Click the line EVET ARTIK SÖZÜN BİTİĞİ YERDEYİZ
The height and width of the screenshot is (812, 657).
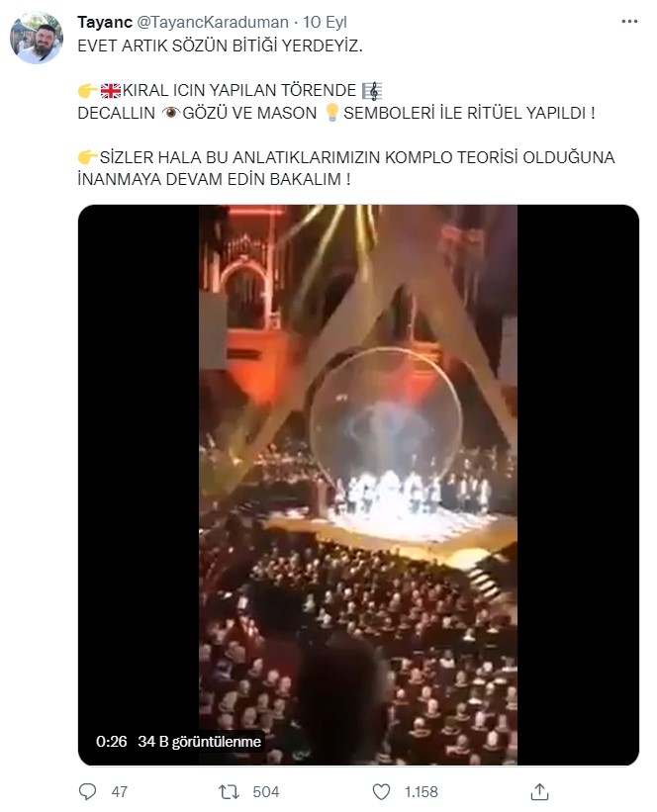(221, 45)
